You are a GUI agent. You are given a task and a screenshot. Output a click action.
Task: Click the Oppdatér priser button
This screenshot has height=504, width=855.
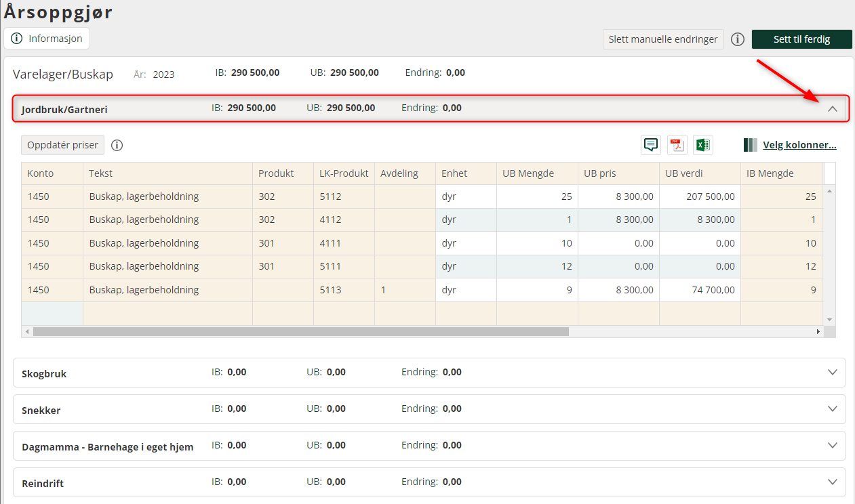click(x=63, y=145)
